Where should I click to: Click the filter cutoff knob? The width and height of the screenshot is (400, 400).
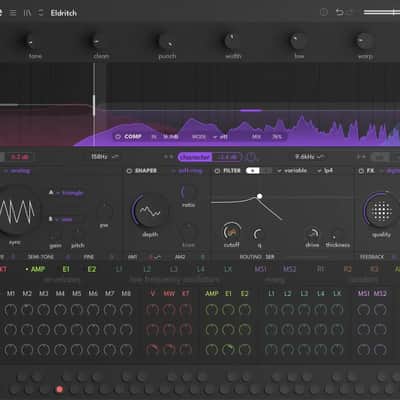[x=232, y=231]
